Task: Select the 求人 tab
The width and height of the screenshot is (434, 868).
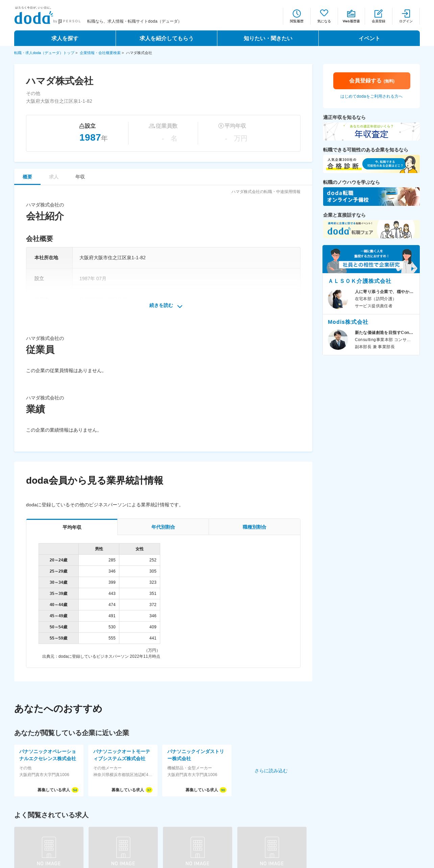Action: click(54, 177)
